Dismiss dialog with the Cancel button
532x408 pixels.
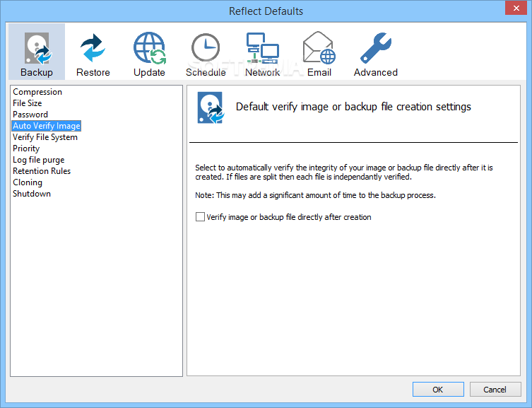pos(495,390)
